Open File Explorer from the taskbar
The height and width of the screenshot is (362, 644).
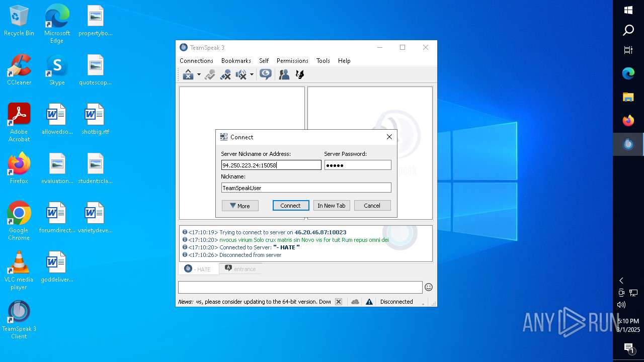point(628,97)
